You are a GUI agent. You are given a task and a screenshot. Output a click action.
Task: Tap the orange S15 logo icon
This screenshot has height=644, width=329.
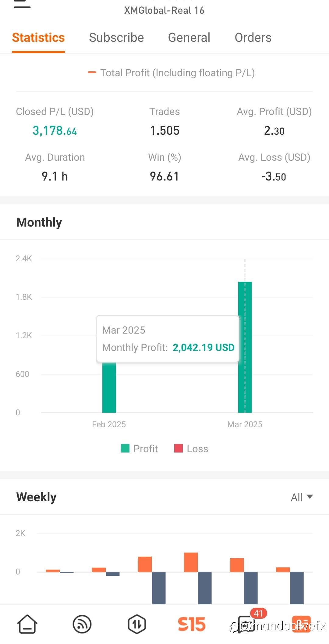192,624
